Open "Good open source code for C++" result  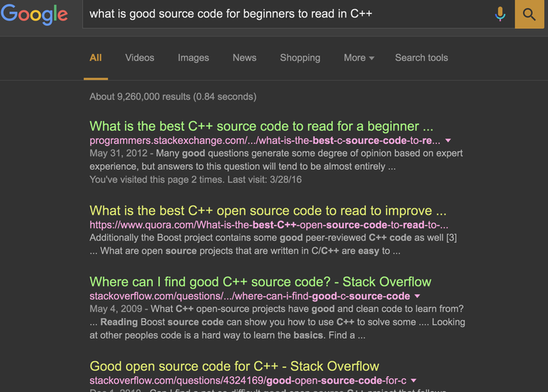(234, 366)
